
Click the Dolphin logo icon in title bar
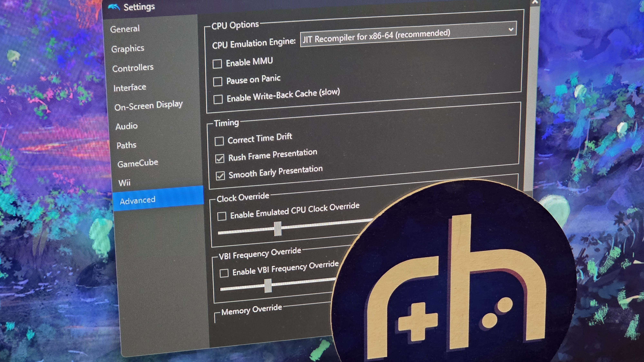(x=114, y=7)
